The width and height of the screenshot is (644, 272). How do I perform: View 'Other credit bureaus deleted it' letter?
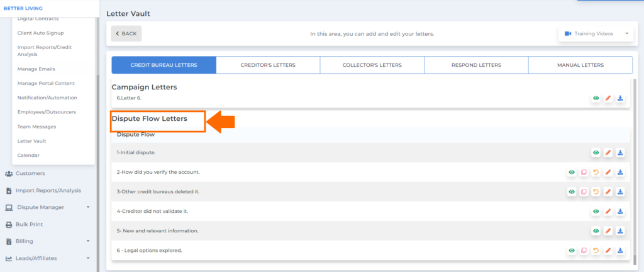click(x=571, y=192)
